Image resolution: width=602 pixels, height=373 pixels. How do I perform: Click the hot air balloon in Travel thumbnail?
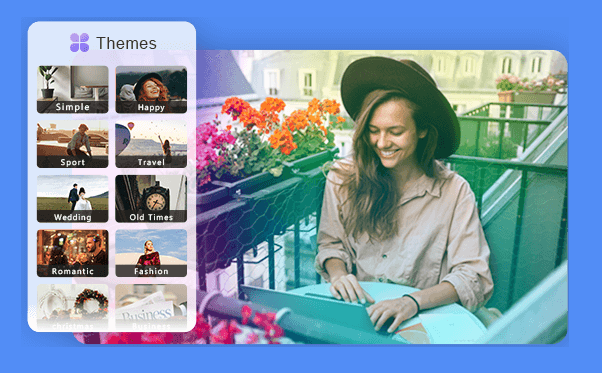coord(131,125)
